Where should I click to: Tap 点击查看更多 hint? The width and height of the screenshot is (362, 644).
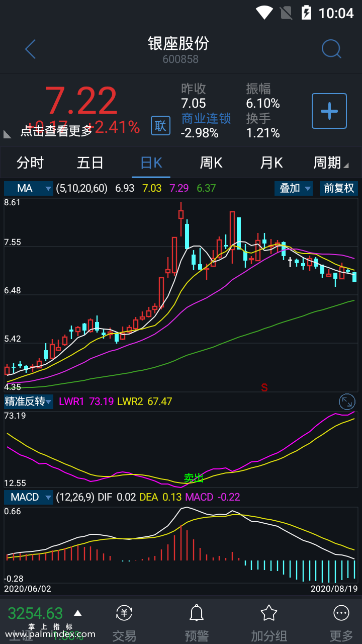[x=56, y=131]
